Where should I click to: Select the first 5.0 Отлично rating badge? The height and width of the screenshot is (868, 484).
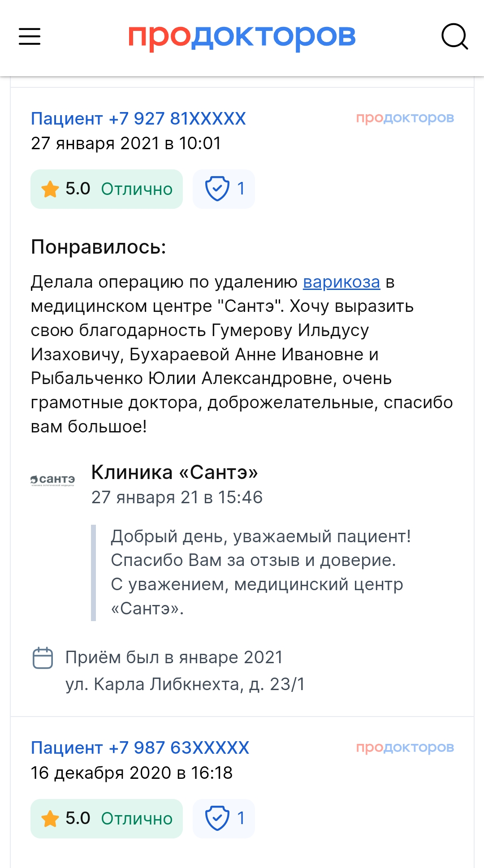(107, 189)
